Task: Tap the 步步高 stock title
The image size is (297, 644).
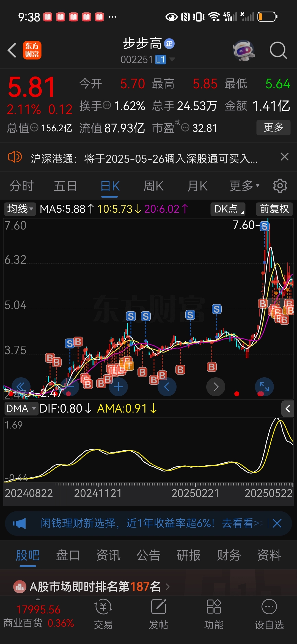Action: 142,43
